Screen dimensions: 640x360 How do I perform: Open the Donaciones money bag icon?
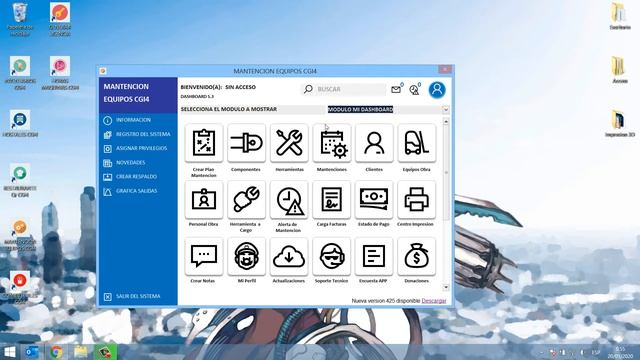pos(416,256)
